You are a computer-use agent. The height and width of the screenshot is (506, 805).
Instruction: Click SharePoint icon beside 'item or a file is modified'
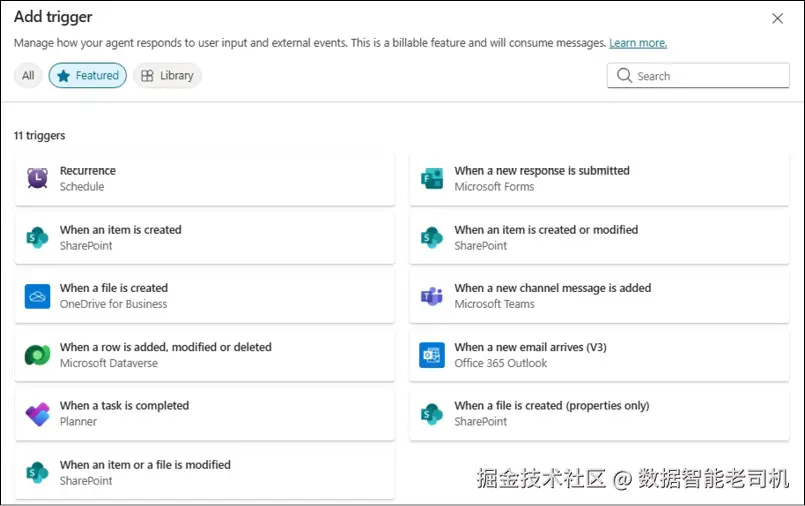point(37,473)
